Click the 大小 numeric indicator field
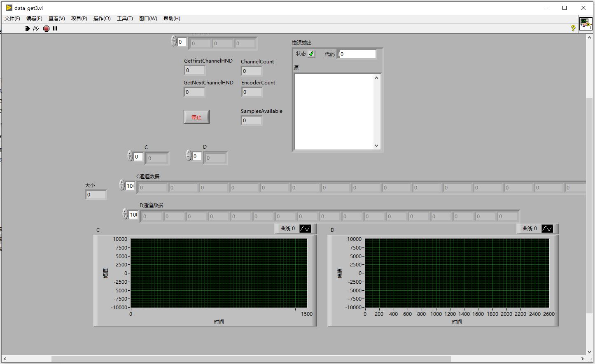 click(x=96, y=195)
